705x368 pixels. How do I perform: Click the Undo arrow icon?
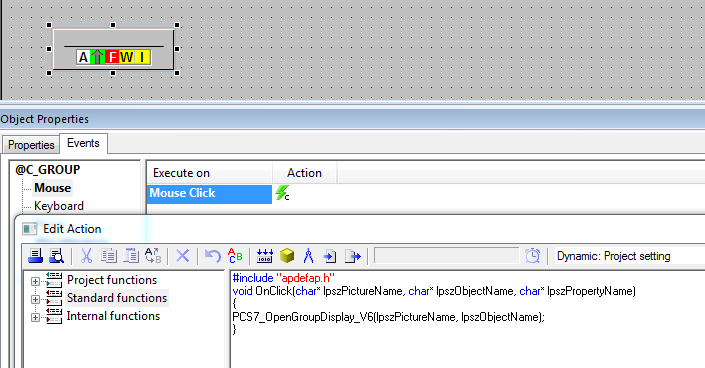pyautogui.click(x=213, y=256)
